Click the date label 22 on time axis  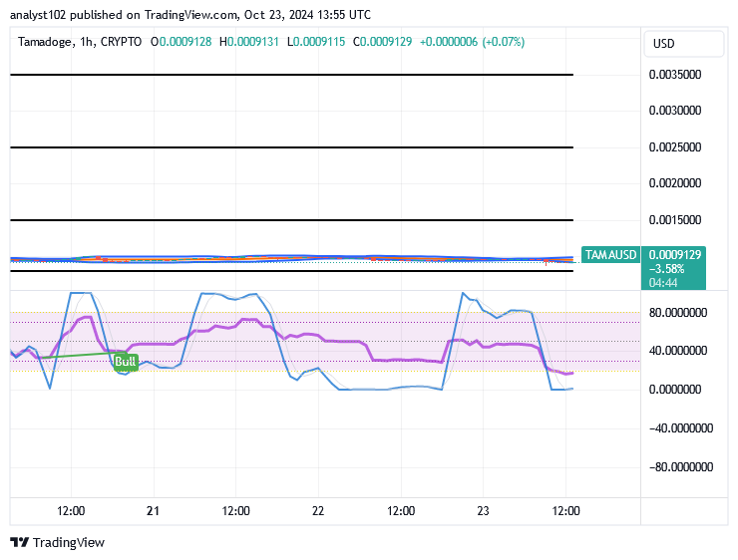pyautogui.click(x=318, y=511)
